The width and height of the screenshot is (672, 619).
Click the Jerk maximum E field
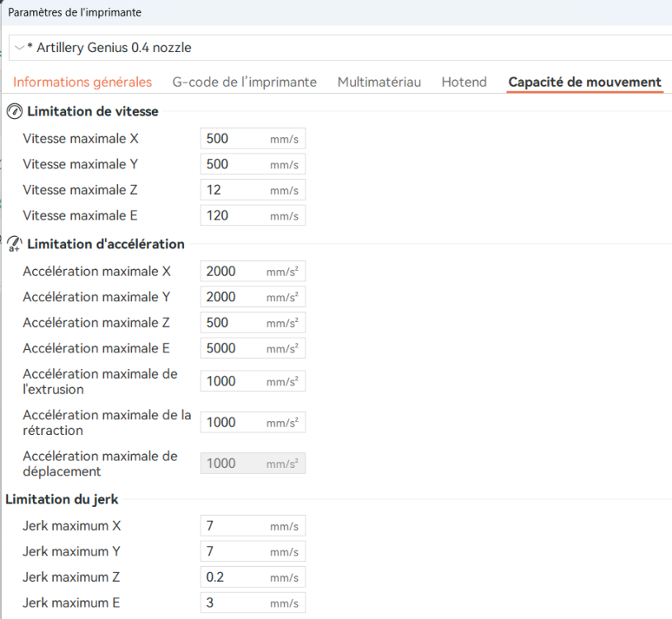tap(253, 602)
